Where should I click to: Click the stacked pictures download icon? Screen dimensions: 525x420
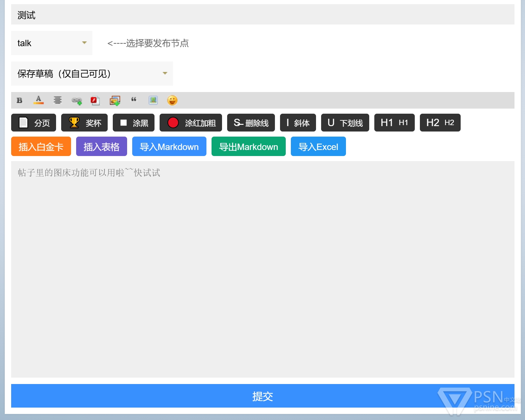pos(115,101)
